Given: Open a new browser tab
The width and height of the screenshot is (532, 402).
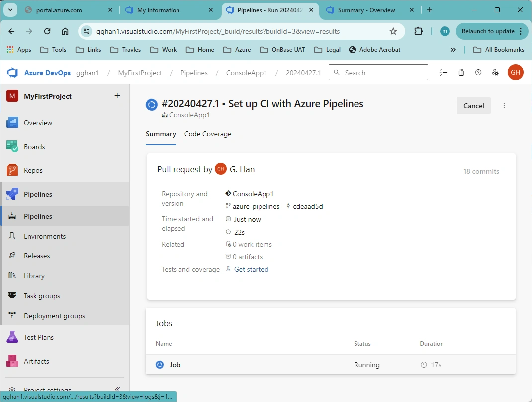Looking at the screenshot, I should (430, 10).
